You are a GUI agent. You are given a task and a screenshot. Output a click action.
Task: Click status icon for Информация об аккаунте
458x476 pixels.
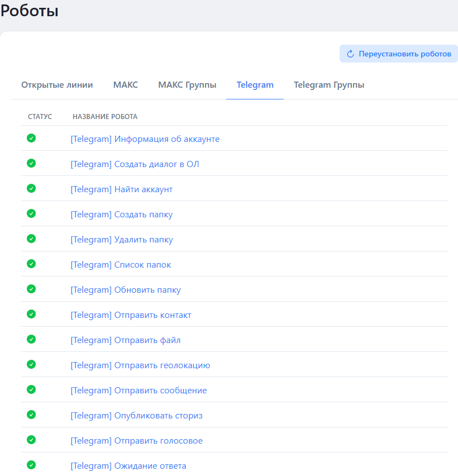pos(31,138)
